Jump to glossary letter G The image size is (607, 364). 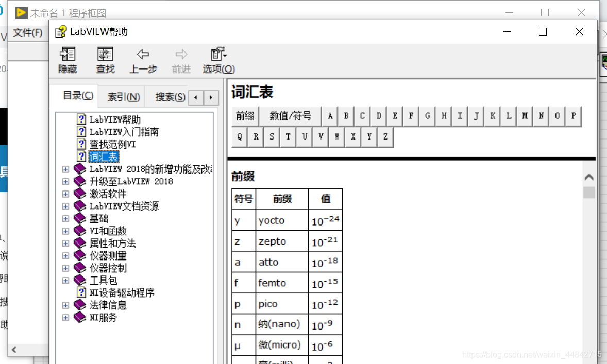tap(427, 116)
